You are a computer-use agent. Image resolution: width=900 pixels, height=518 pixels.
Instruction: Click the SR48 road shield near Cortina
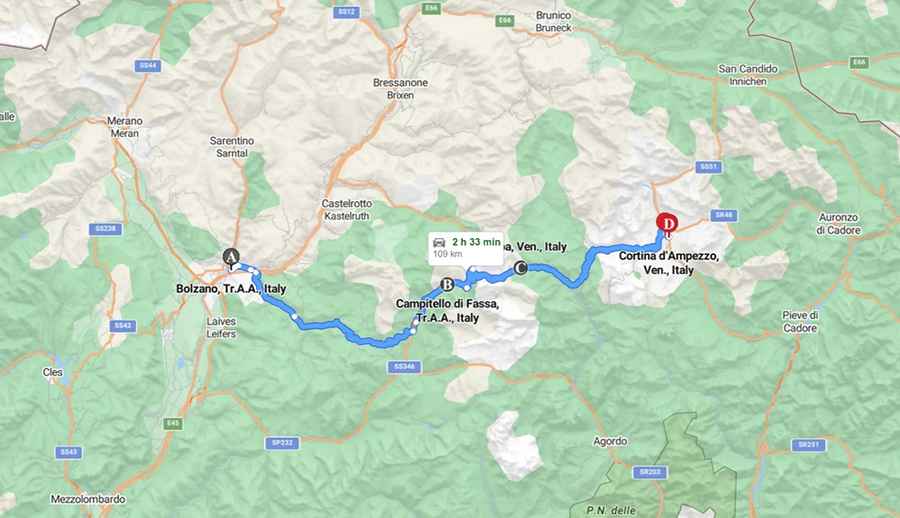click(724, 216)
